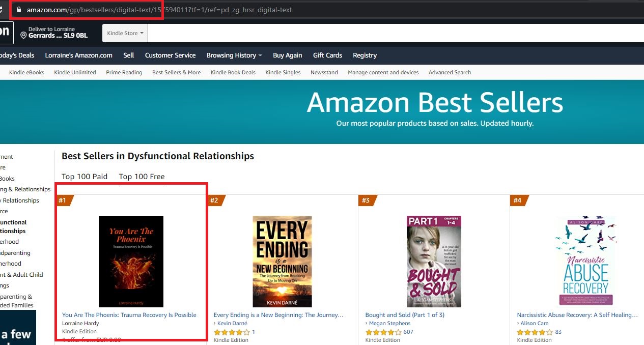Open the Kindle Store search category dropdown

pyautogui.click(x=125, y=33)
